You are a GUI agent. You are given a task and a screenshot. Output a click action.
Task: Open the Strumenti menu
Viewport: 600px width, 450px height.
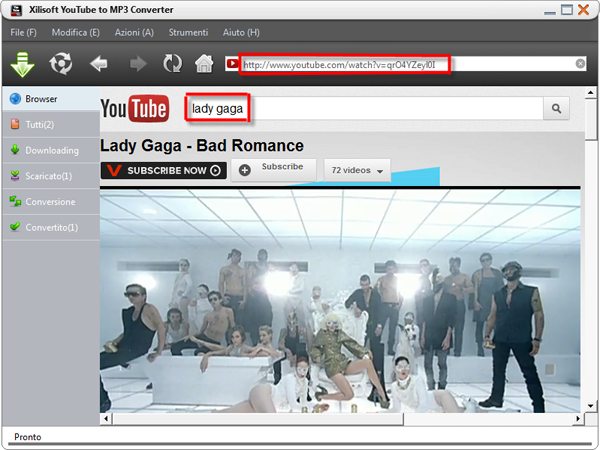(x=188, y=33)
